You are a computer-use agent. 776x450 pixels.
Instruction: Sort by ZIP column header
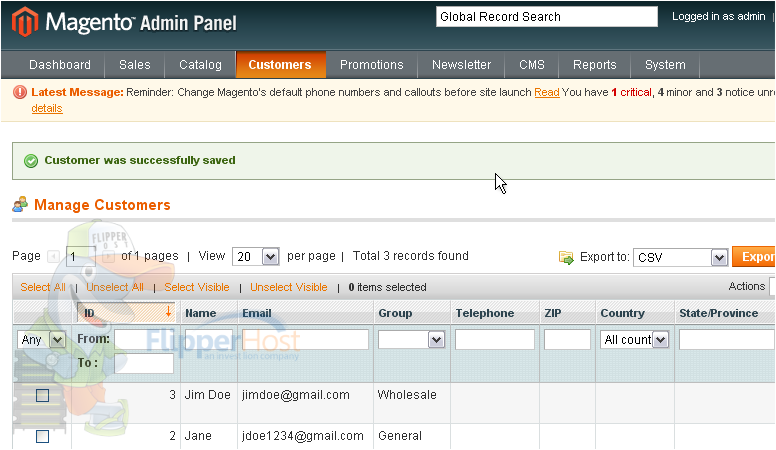tap(553, 313)
